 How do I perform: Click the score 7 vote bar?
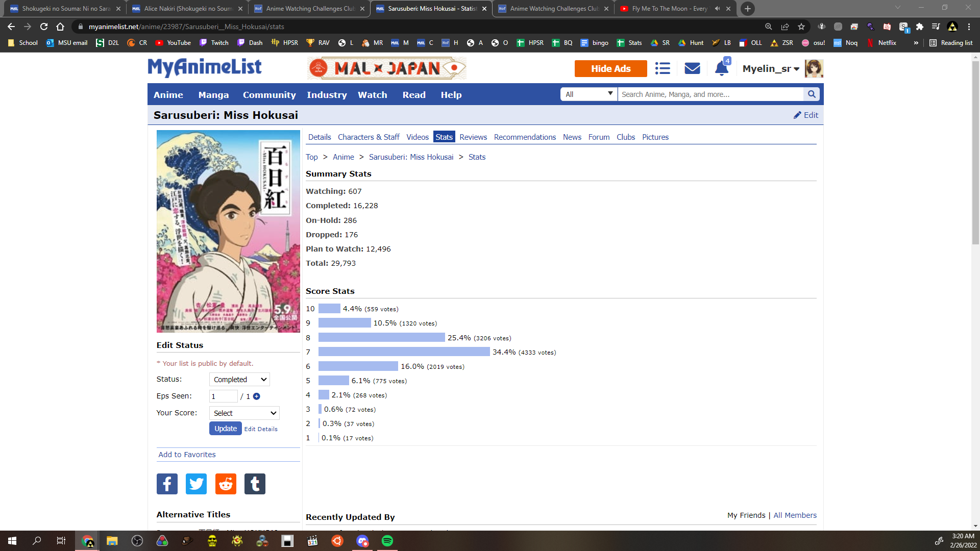[404, 352]
